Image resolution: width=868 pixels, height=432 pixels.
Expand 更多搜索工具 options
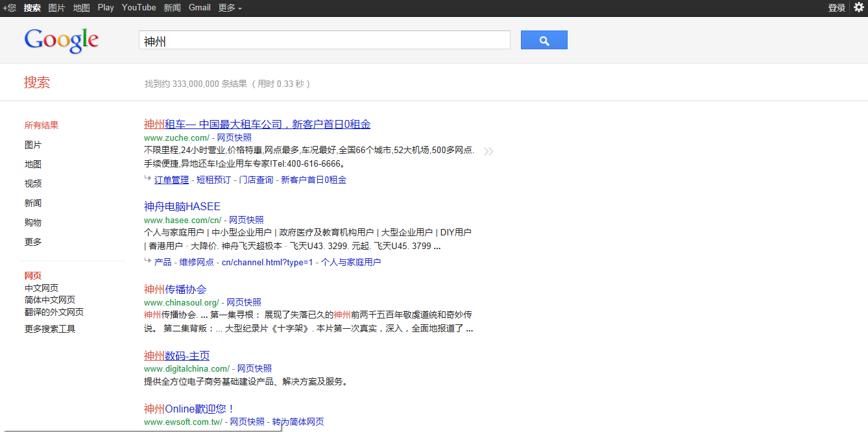click(50, 329)
